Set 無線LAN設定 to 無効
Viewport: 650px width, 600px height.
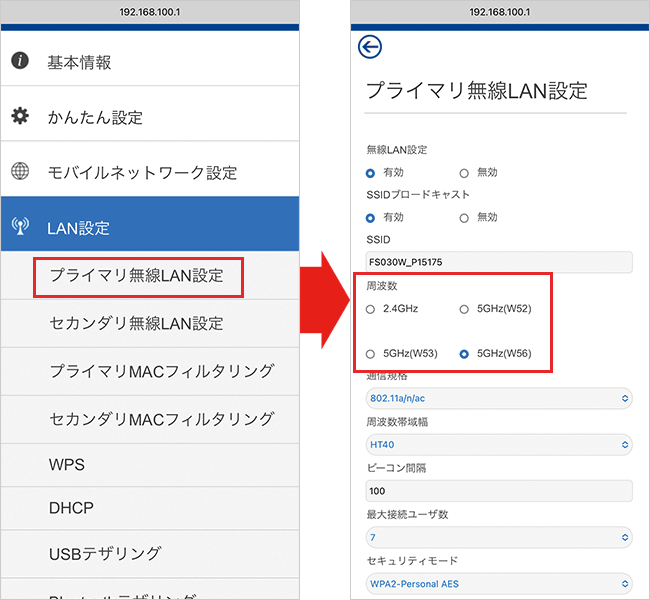pos(464,173)
